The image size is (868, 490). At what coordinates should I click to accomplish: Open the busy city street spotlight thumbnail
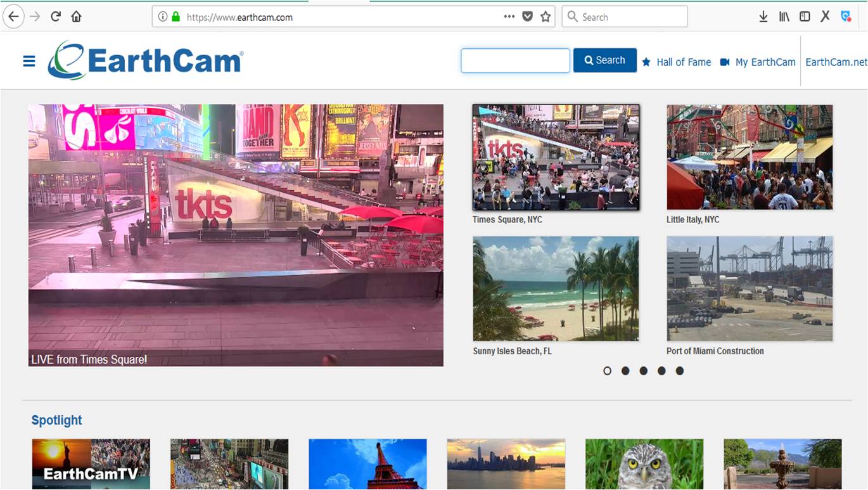click(229, 464)
